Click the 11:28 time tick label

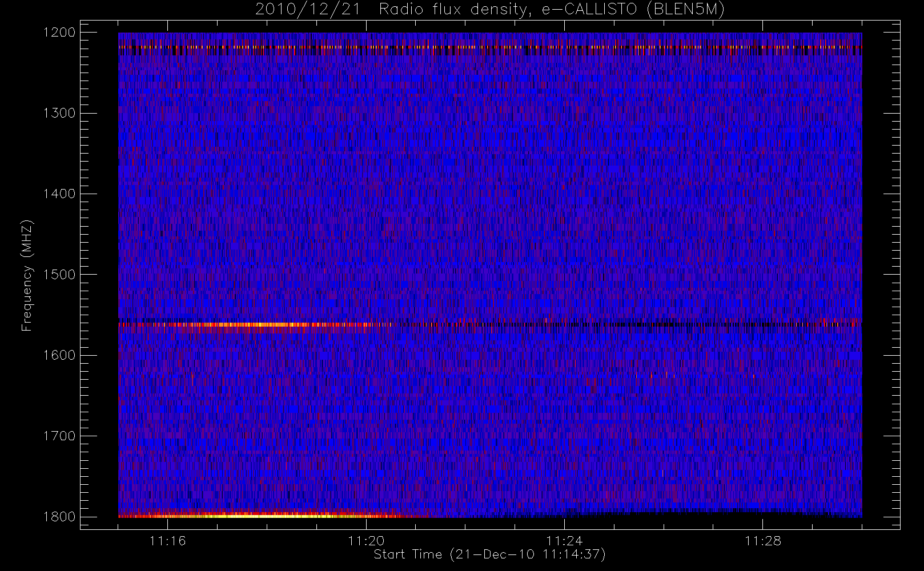tap(763, 541)
